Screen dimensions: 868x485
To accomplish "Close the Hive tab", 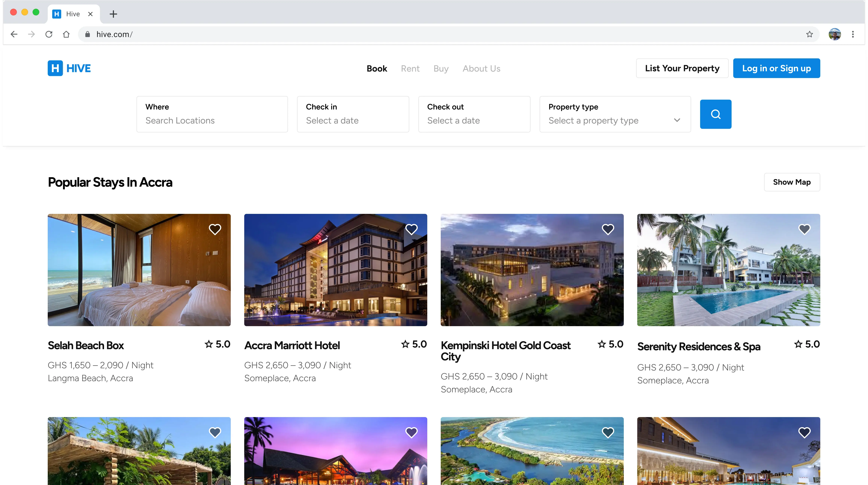I will 90,14.
